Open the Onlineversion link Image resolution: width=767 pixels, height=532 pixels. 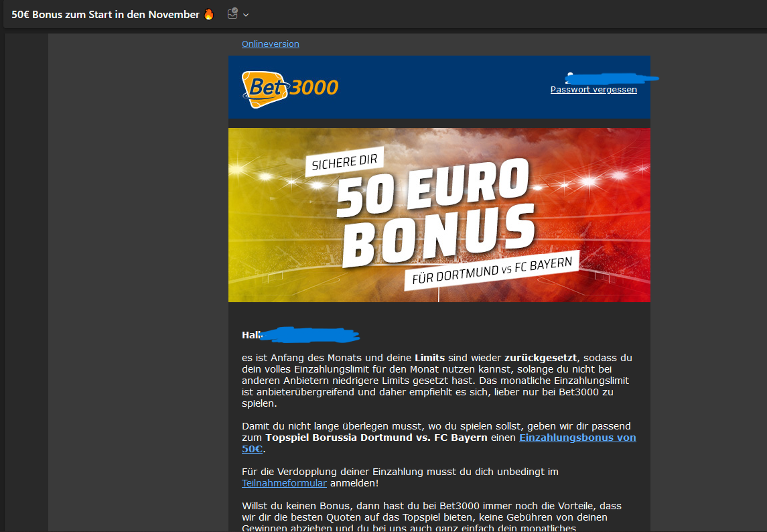click(x=271, y=44)
